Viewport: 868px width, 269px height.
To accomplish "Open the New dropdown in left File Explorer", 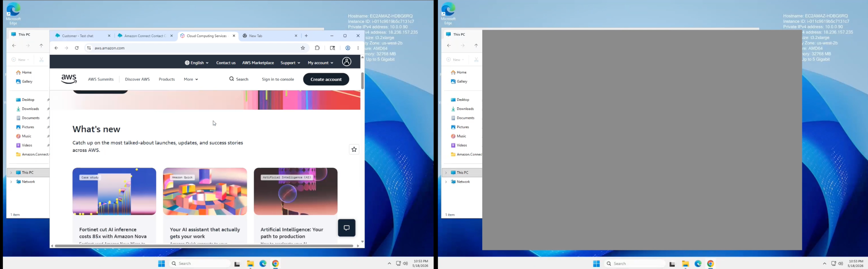I will [x=20, y=60].
